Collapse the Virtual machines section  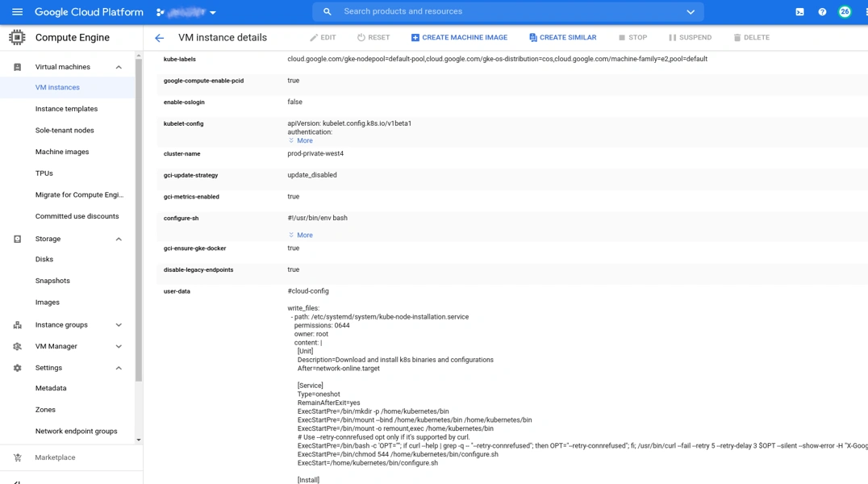click(119, 67)
